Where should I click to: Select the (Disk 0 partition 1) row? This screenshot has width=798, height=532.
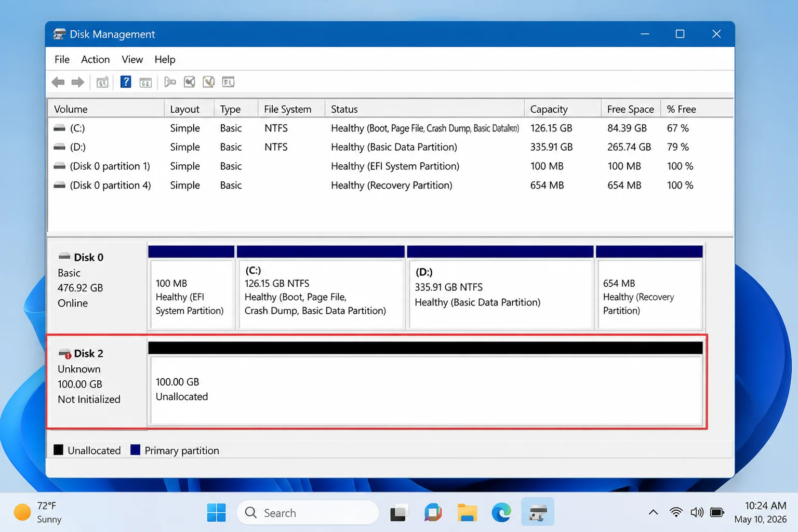390,166
